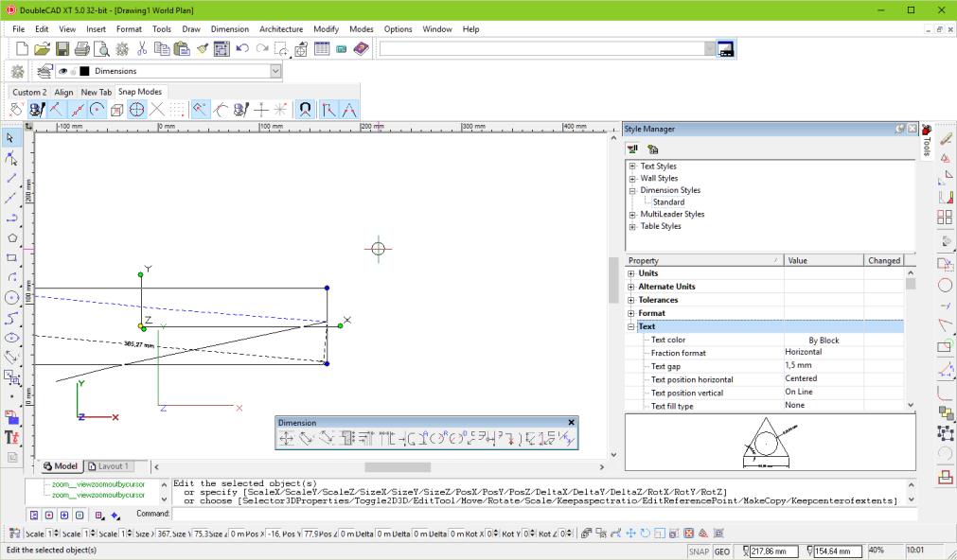Click the Parallel dimension tool in Dimension toolbar
This screenshot has height=560, width=957.
click(x=306, y=438)
